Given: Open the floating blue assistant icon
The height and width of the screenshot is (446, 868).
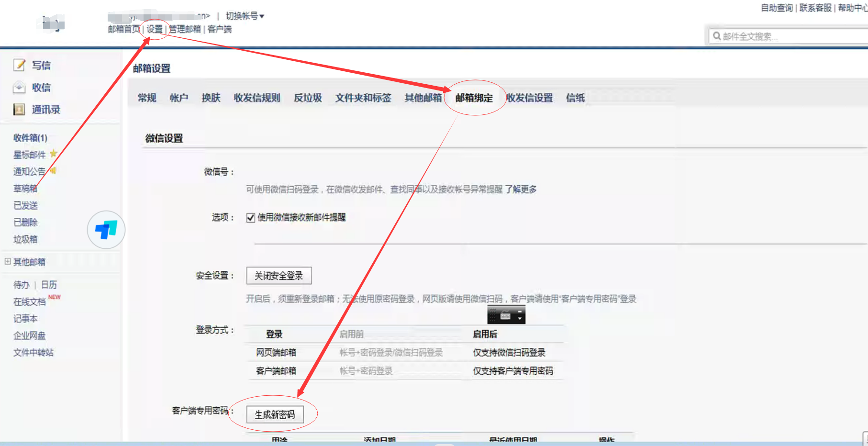Looking at the screenshot, I should click(106, 230).
